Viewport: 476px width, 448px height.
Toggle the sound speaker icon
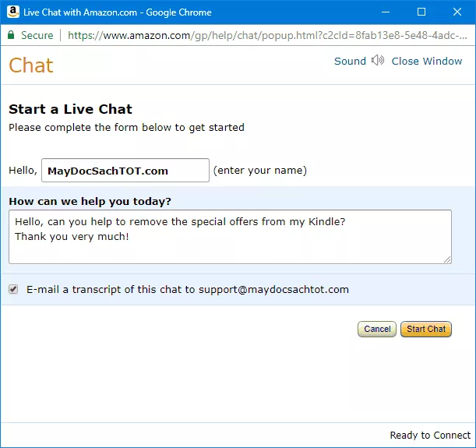click(x=378, y=61)
